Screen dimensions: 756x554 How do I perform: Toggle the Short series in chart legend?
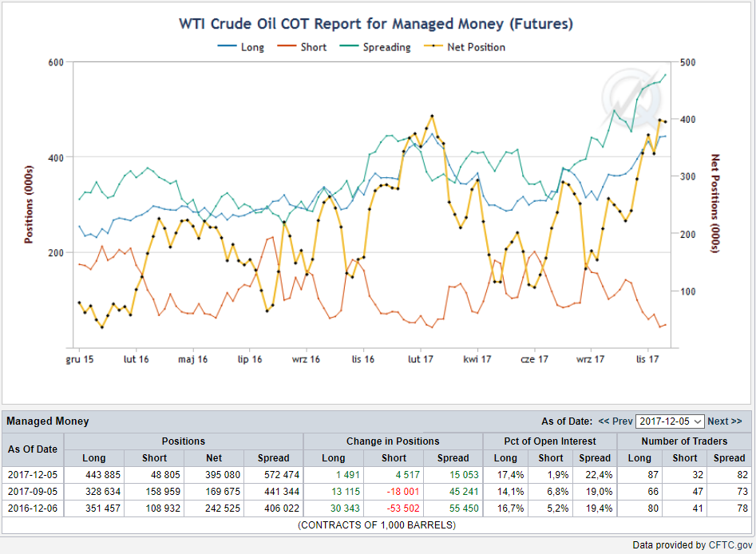pyautogui.click(x=302, y=47)
